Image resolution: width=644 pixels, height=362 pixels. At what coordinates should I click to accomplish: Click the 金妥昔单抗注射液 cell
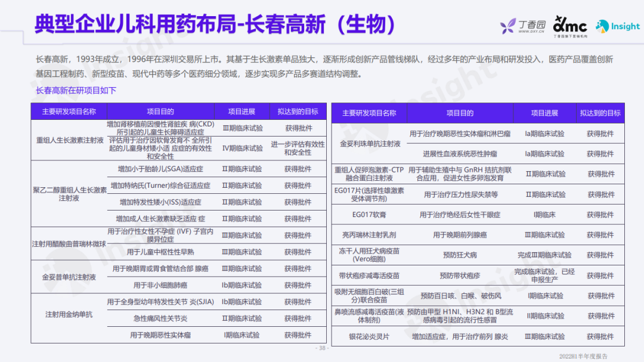pos(69,277)
